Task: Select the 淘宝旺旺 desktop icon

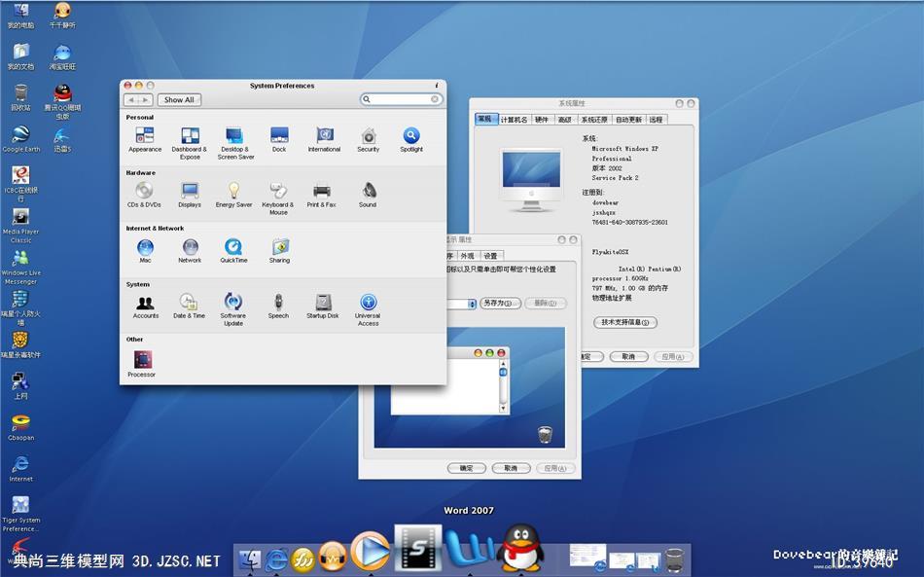Action: tap(62, 57)
